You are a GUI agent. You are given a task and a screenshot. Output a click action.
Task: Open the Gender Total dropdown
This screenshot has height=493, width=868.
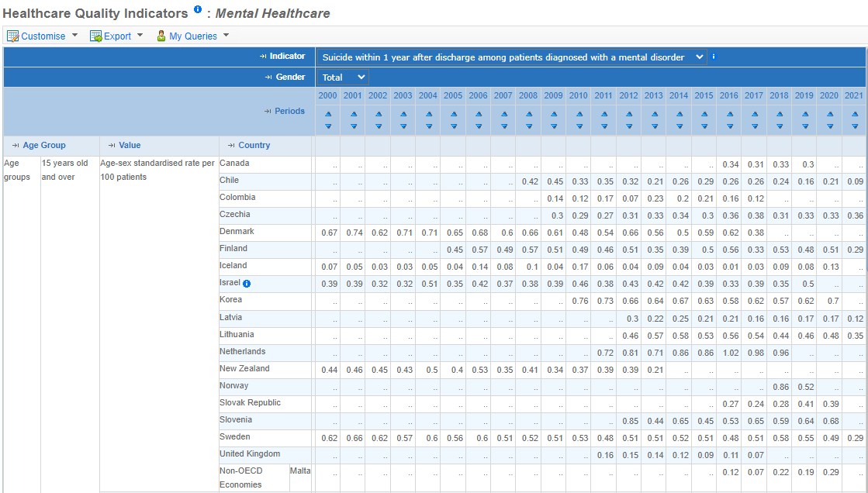point(343,77)
